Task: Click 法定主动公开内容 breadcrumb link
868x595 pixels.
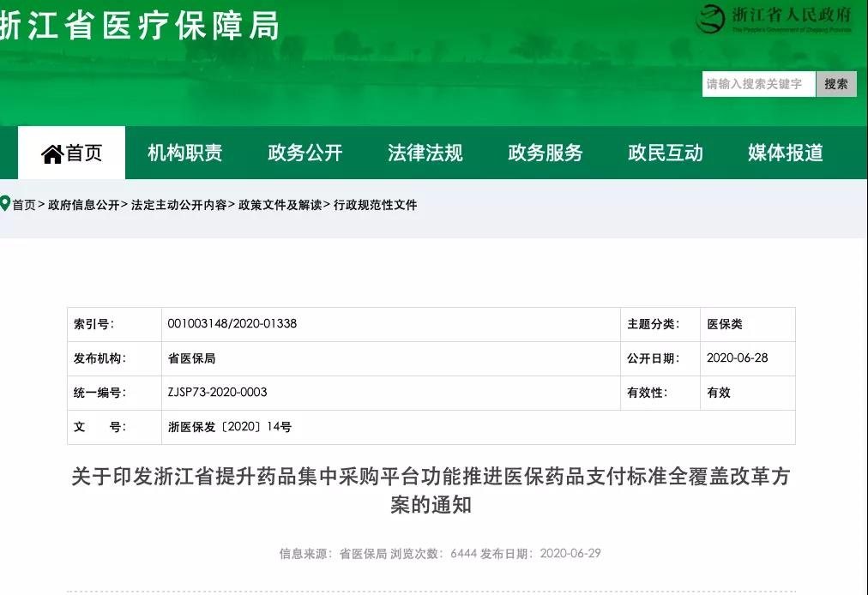Action: coord(178,205)
